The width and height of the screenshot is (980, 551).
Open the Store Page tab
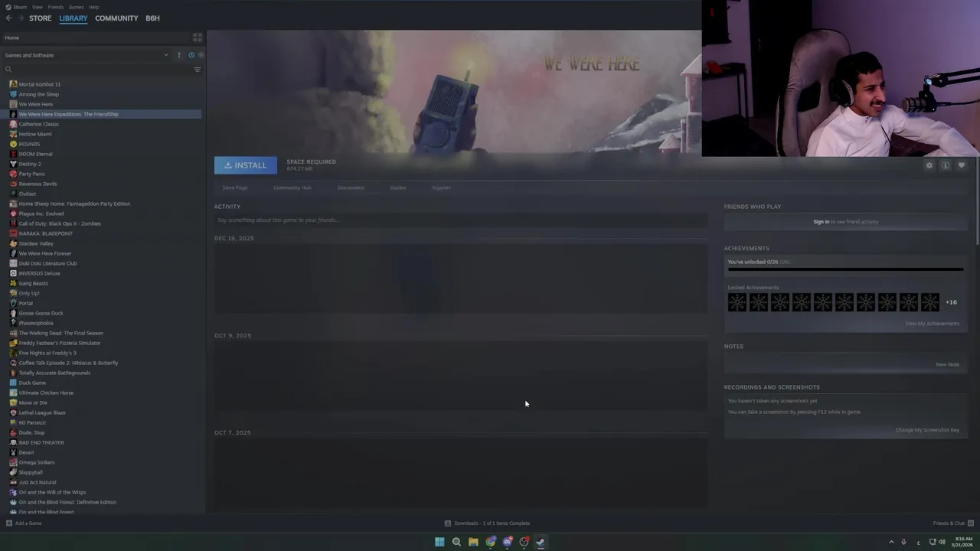(x=235, y=187)
